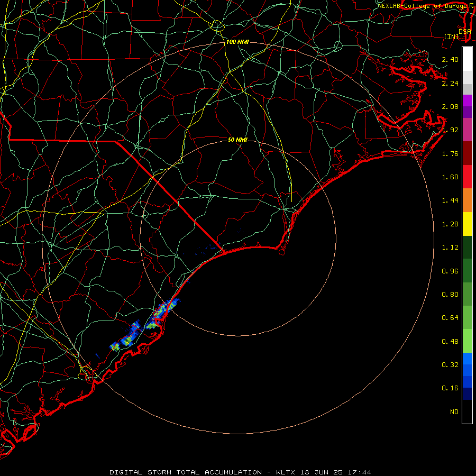Click the KLTX radar site identifier
The image size is (476, 476).
[x=286, y=472]
